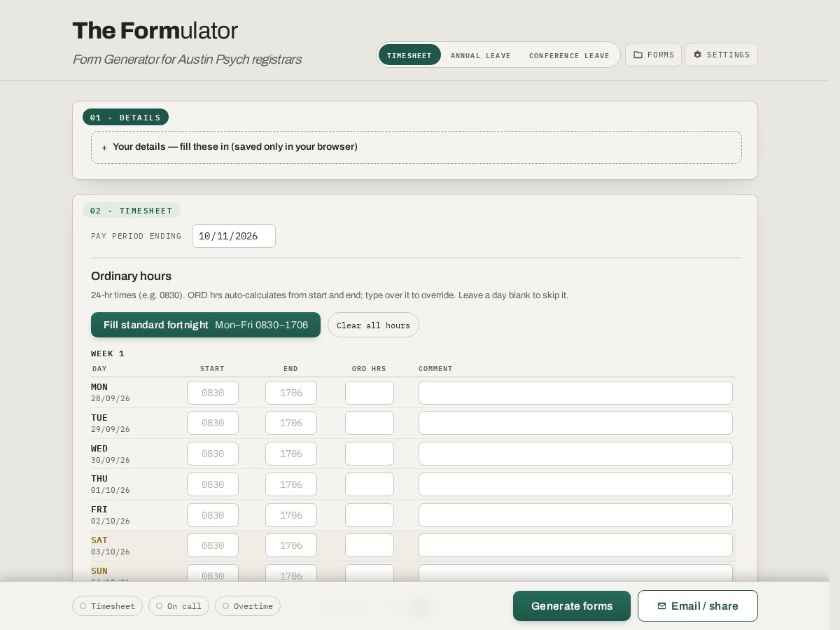Click Wednesday comment field
Screen dimensions: 840x630
pos(575,454)
